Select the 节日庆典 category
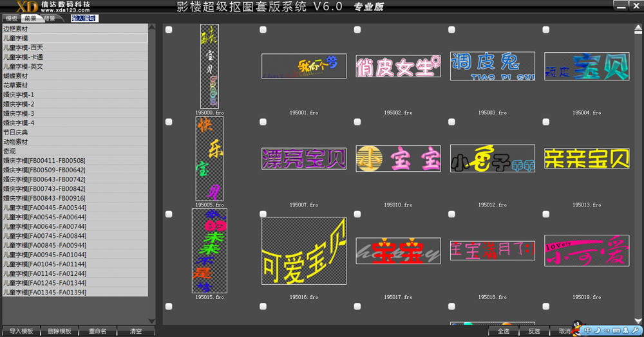Viewport: 644px width, 337px height. coord(75,132)
